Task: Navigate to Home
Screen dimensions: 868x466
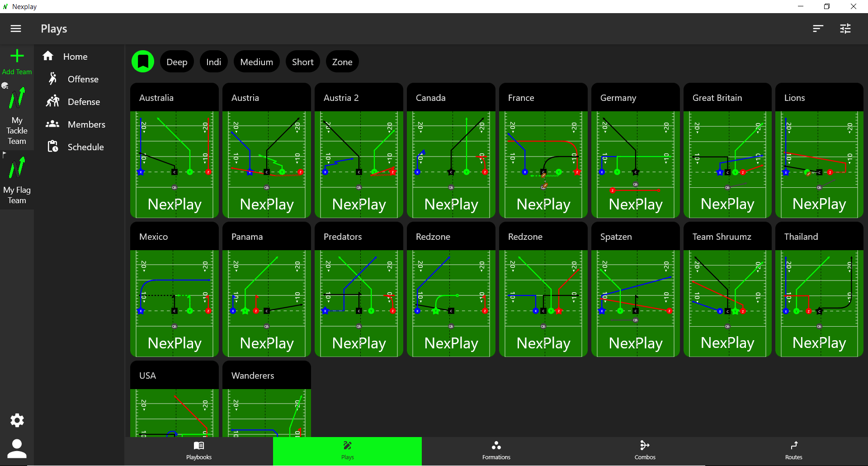Action: click(x=75, y=57)
